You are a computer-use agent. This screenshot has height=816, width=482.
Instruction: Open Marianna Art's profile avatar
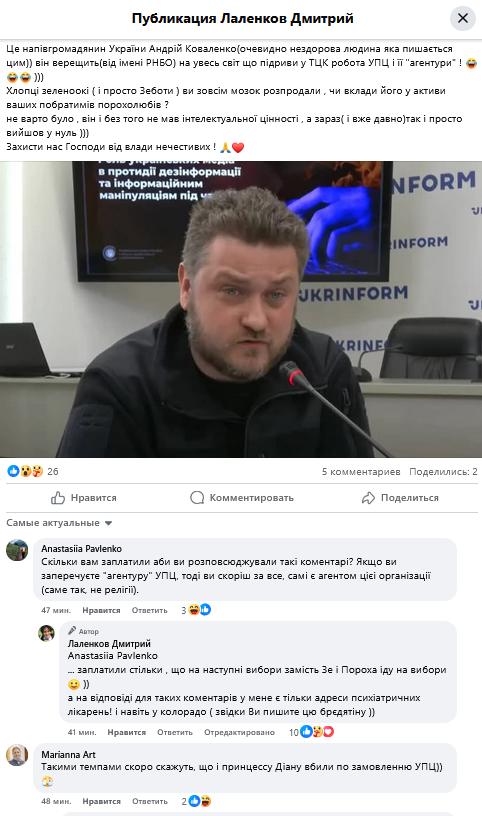17,755
